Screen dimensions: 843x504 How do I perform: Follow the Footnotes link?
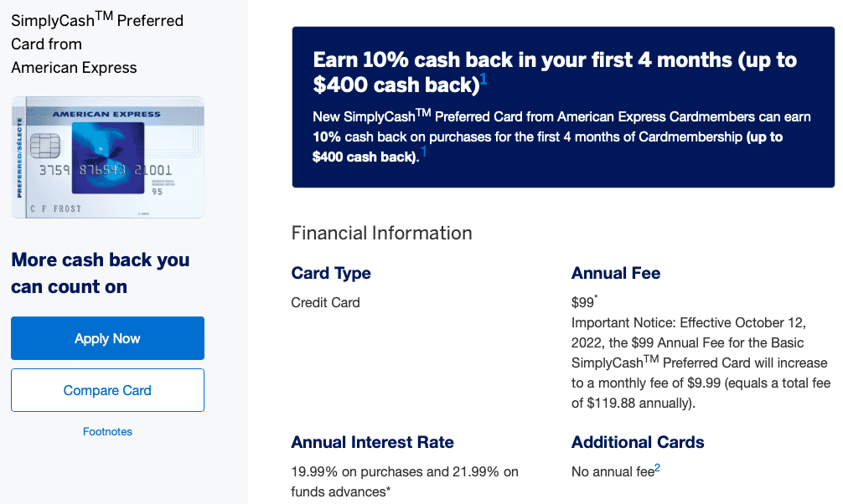[107, 432]
